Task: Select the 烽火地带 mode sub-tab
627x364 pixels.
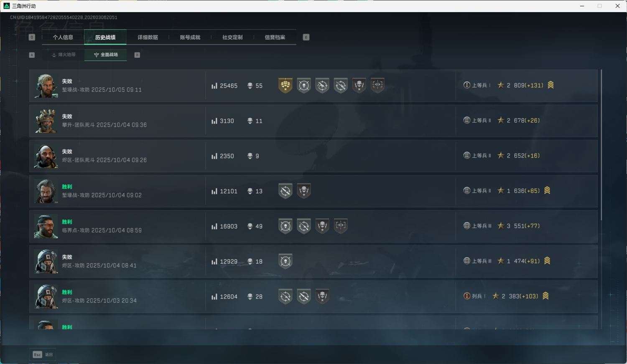Action: [64, 55]
